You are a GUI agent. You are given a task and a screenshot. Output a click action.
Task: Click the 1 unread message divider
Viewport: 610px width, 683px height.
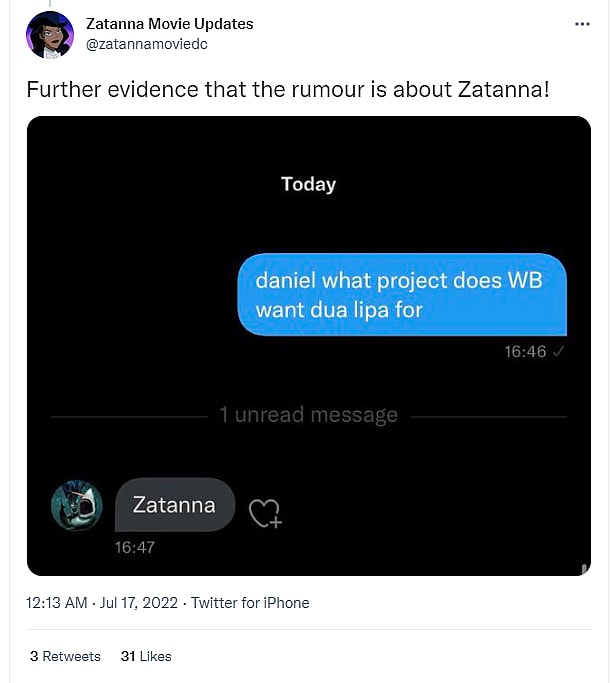[x=308, y=415]
